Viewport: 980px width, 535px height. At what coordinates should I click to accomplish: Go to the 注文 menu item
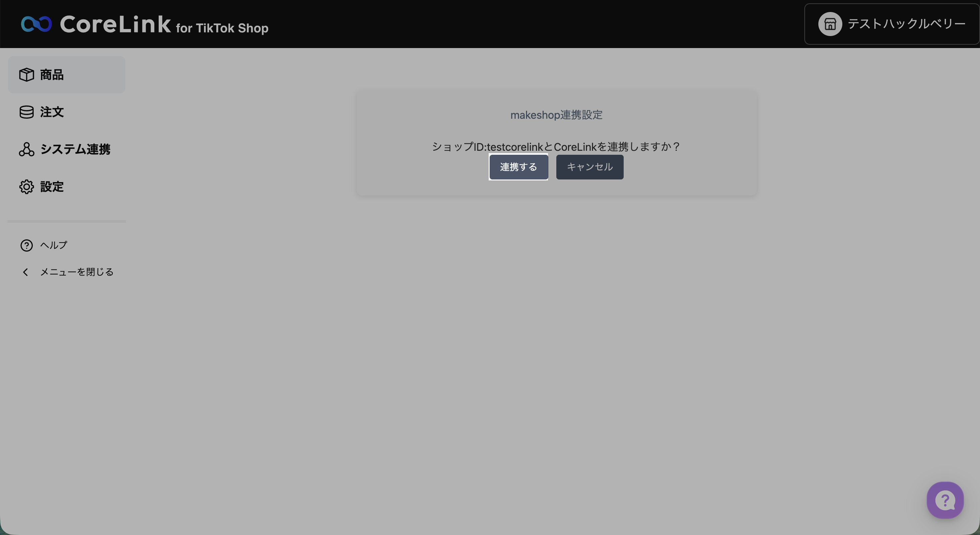click(52, 112)
